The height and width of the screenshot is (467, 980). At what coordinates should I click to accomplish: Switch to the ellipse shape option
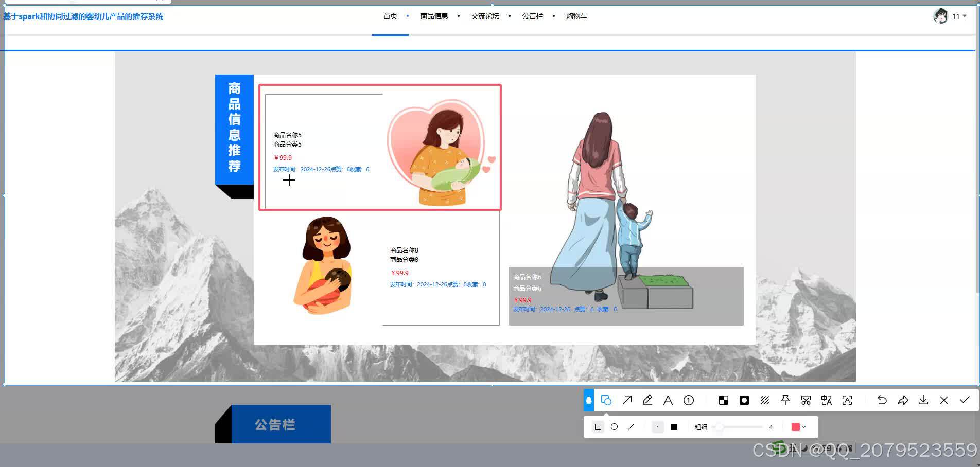point(614,426)
